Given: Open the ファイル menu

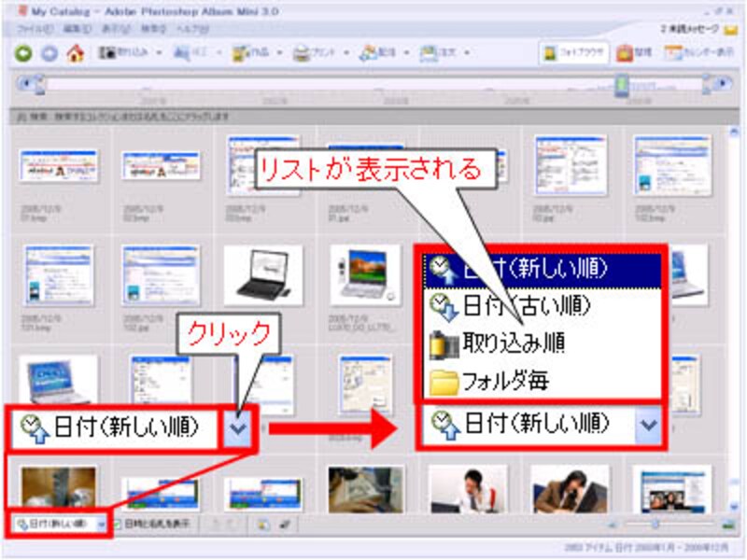Looking at the screenshot, I should click(x=35, y=29).
